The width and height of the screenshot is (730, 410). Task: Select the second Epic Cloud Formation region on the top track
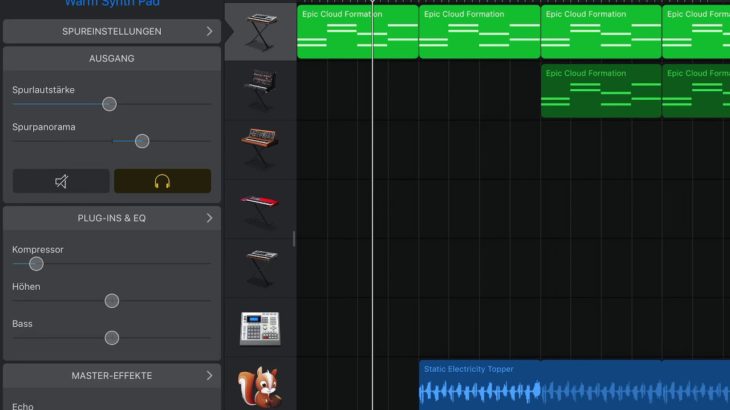click(480, 32)
